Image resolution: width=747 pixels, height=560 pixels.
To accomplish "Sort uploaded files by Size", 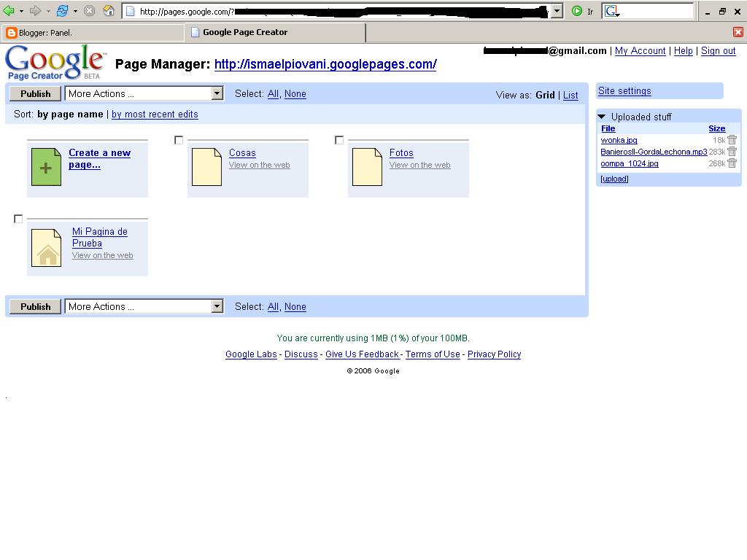I will point(716,128).
